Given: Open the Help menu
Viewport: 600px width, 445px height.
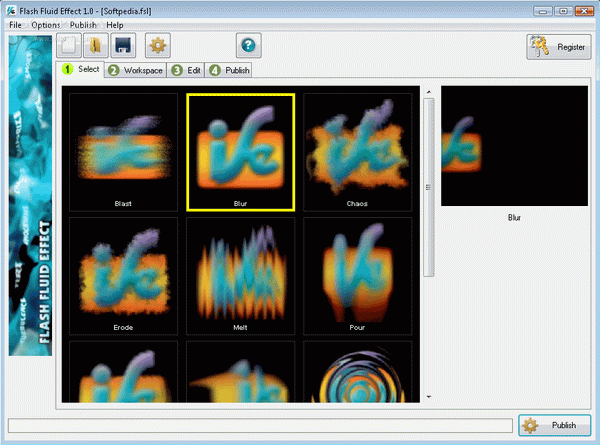Looking at the screenshot, I should [x=114, y=25].
